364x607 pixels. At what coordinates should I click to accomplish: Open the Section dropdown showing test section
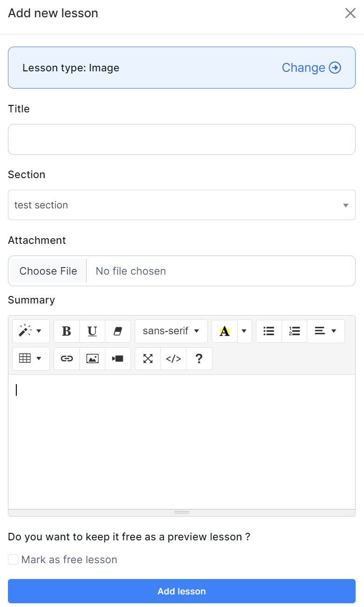click(181, 205)
